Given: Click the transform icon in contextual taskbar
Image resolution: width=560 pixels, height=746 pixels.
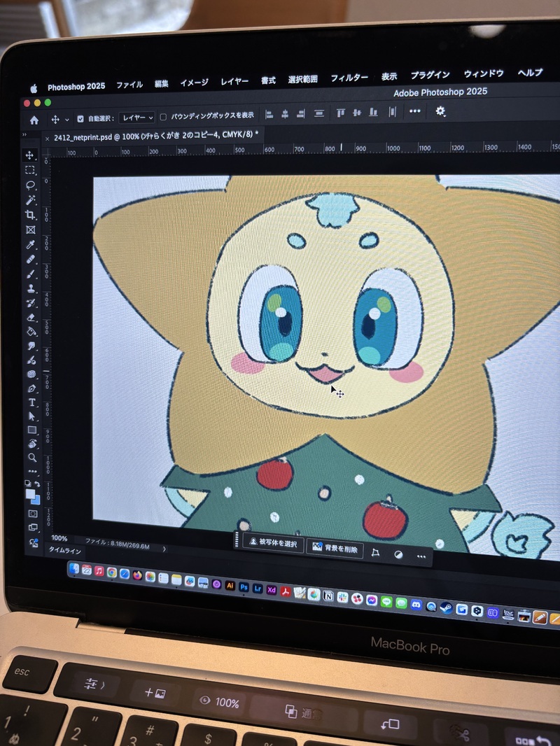Looking at the screenshot, I should 375,552.
